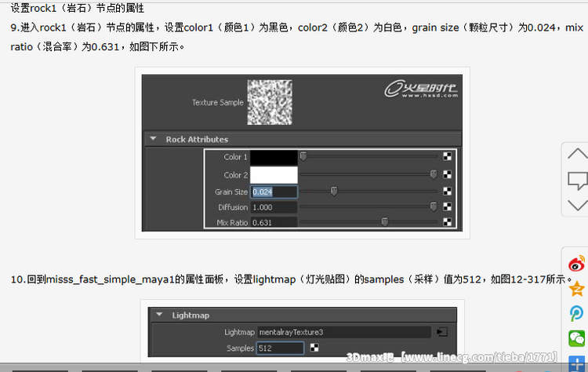The image size is (588, 372).
Task: Click the heading '设置rock1（岩石）节点的属性'
Action: tap(78, 8)
